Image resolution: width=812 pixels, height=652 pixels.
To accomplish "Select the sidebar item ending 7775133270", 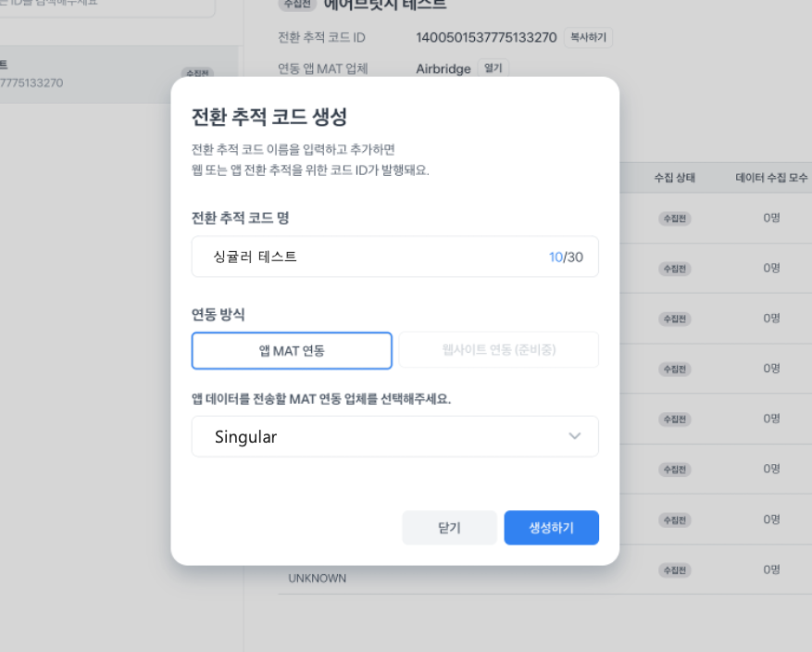I will coord(119,74).
